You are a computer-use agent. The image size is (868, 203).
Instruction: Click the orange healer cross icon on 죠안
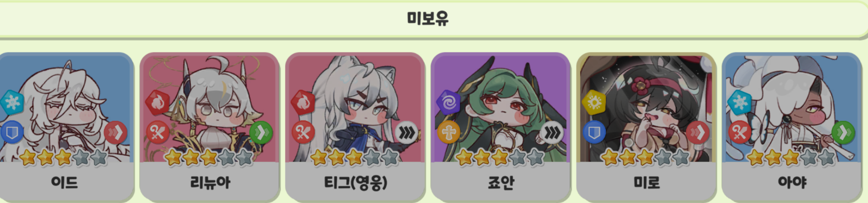click(x=448, y=133)
